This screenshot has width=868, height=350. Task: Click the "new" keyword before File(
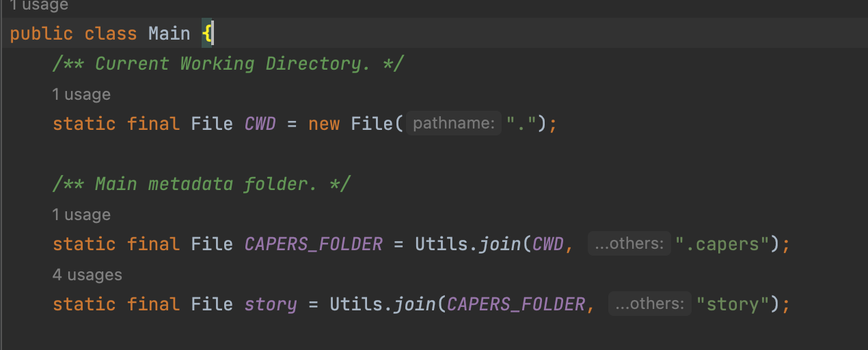pos(324,124)
